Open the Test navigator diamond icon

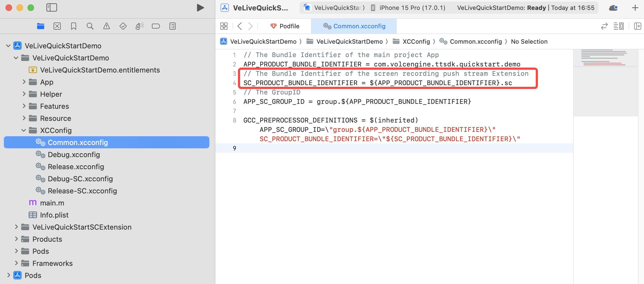click(123, 26)
